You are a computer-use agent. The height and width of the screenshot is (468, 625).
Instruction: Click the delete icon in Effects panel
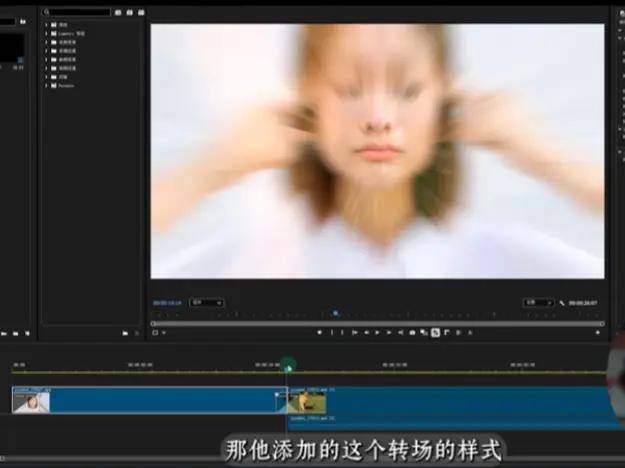138,332
